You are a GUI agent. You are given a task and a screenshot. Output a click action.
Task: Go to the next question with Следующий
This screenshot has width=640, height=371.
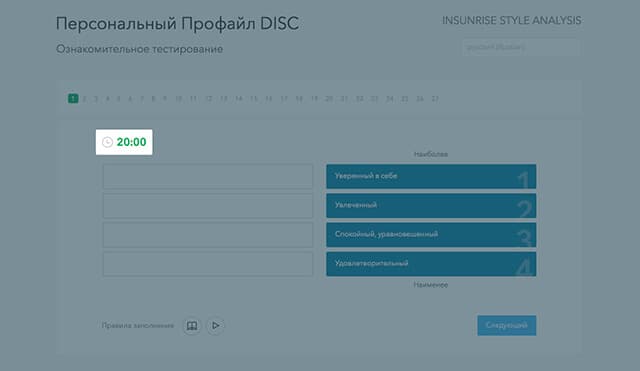[507, 325]
